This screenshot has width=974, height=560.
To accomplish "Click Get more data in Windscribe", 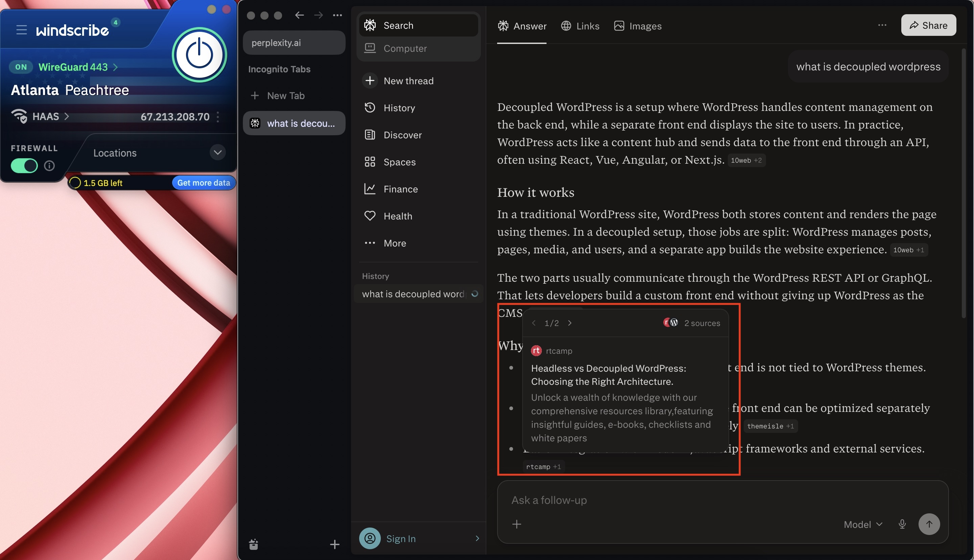I will (x=203, y=183).
